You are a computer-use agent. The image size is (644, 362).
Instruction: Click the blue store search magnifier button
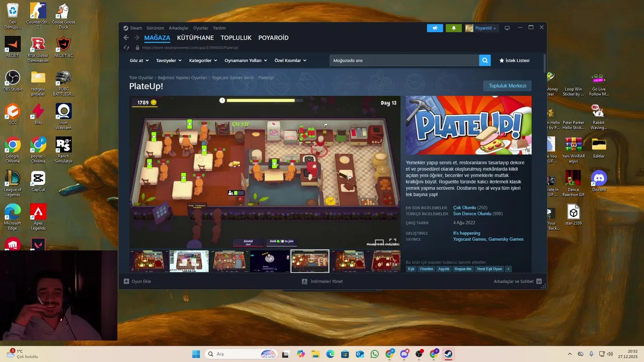click(x=485, y=60)
